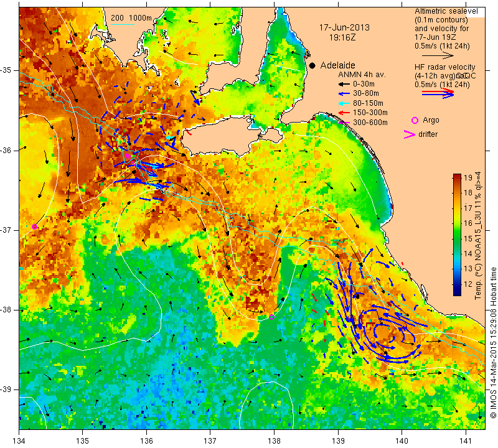Click the Adelaide label text
Image resolution: width=498 pixels, height=448 pixels.
click(337, 65)
